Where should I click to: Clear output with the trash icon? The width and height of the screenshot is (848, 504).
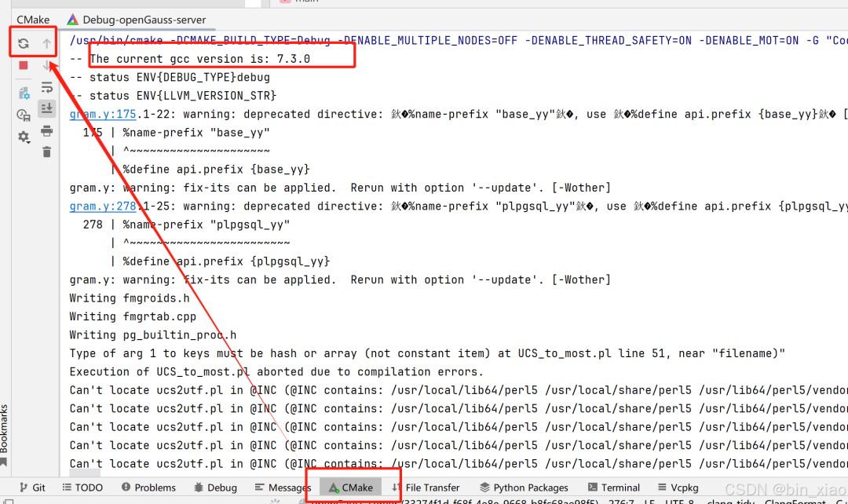(x=47, y=152)
